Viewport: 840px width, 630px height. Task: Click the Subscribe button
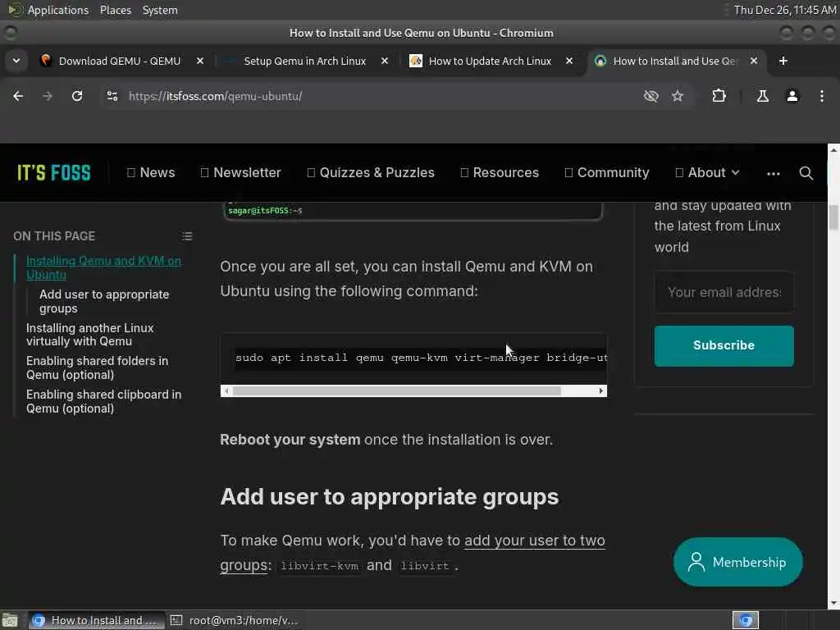tap(724, 345)
